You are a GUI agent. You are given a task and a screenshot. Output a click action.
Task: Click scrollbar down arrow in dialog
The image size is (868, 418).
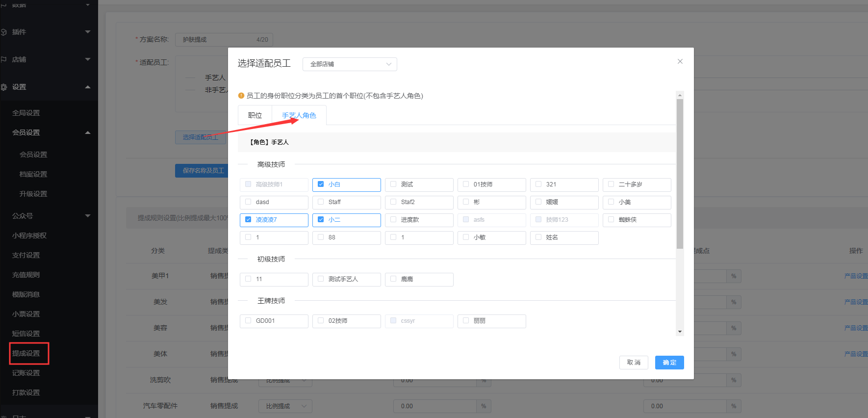(680, 332)
